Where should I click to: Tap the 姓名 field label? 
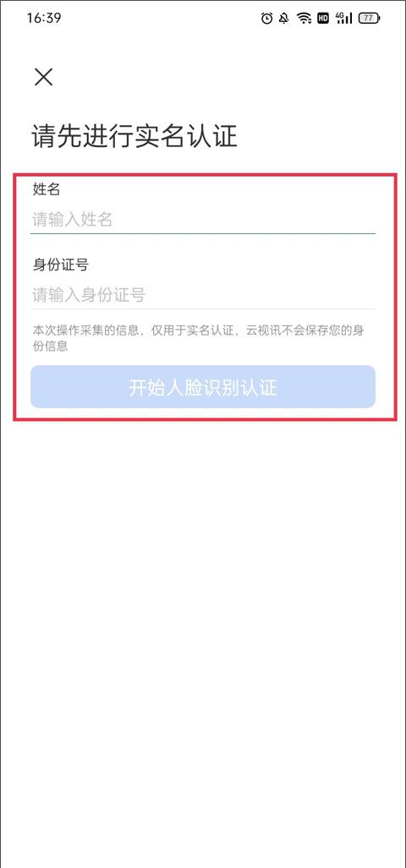tap(46, 190)
